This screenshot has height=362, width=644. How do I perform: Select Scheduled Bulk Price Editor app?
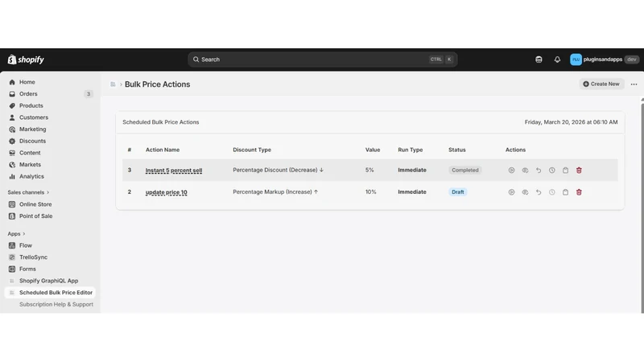coord(50,293)
